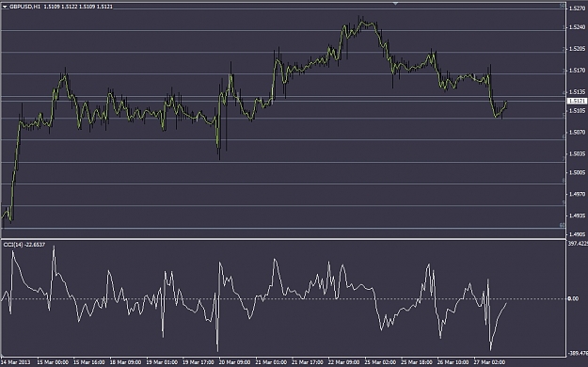Viewport: 588px width, 367px height.
Task: Click the 25 Mar 18:00 time label
Action: [416, 362]
